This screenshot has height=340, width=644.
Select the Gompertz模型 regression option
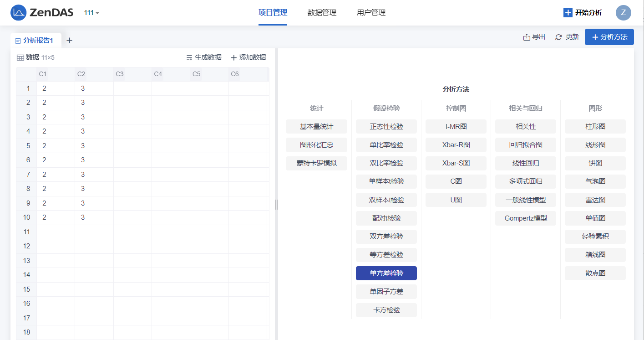(x=525, y=218)
